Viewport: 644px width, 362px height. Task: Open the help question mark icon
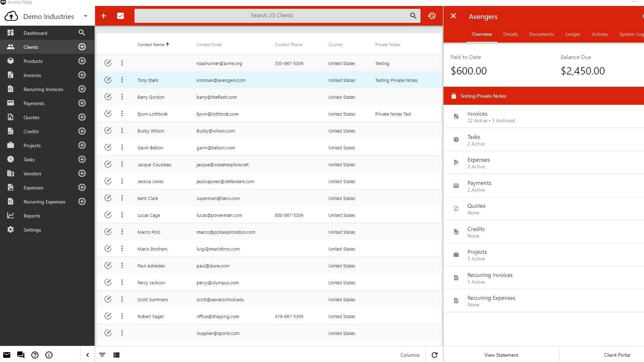pyautogui.click(x=35, y=355)
